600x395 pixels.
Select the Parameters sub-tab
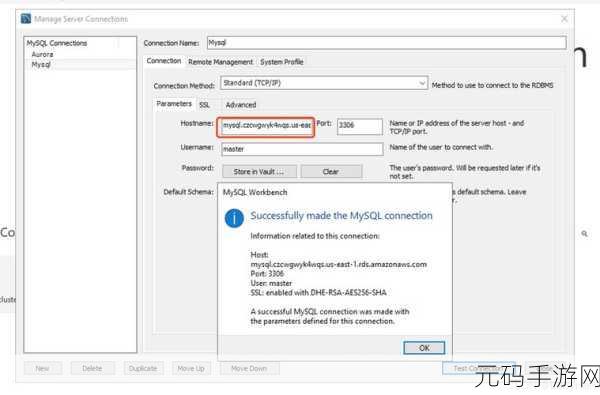pos(174,104)
